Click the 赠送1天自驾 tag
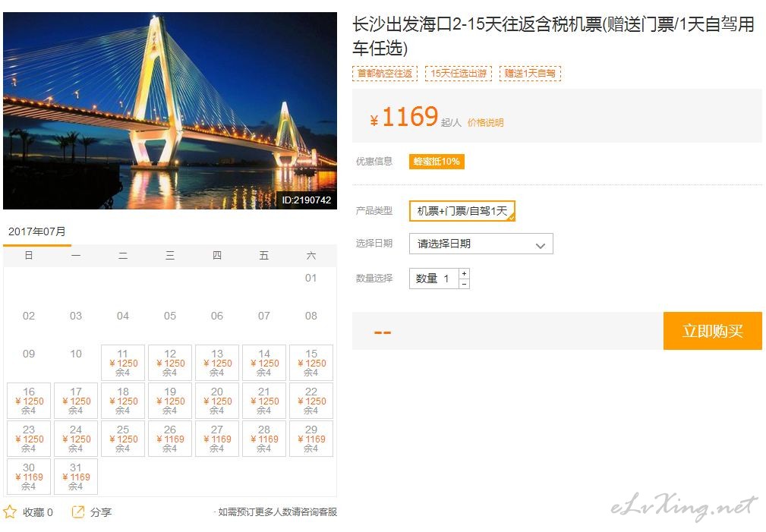The height and width of the screenshot is (532, 766). click(530, 74)
